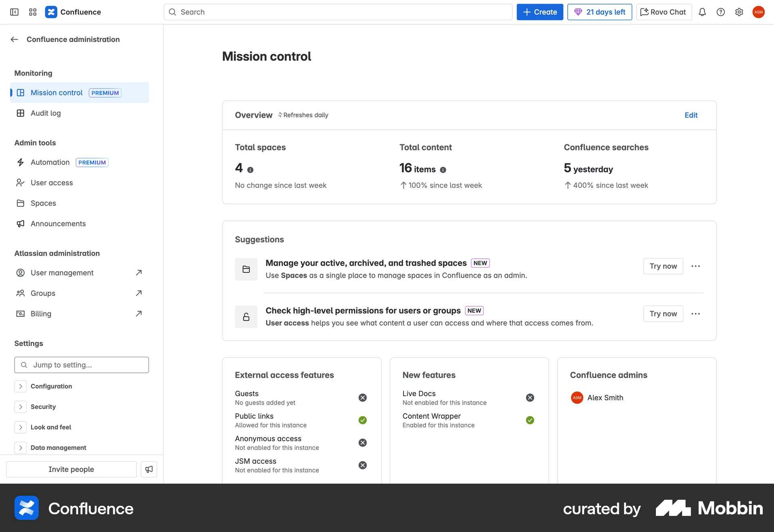
Task: Click the 21 days left trial badge
Action: click(599, 12)
